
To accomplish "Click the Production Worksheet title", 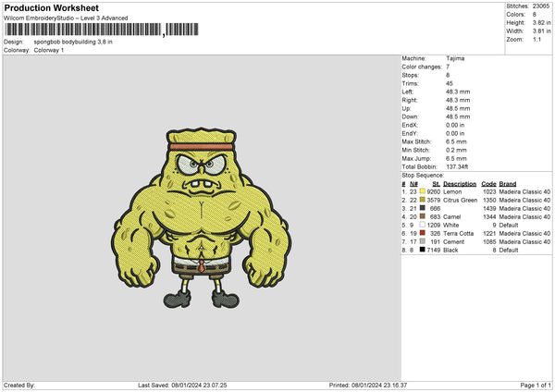I will coord(51,7).
